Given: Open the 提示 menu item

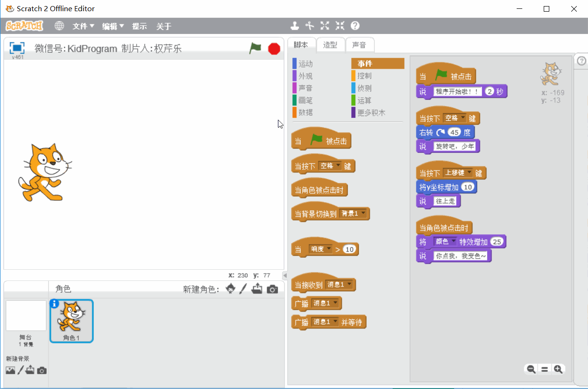Looking at the screenshot, I should point(139,26).
